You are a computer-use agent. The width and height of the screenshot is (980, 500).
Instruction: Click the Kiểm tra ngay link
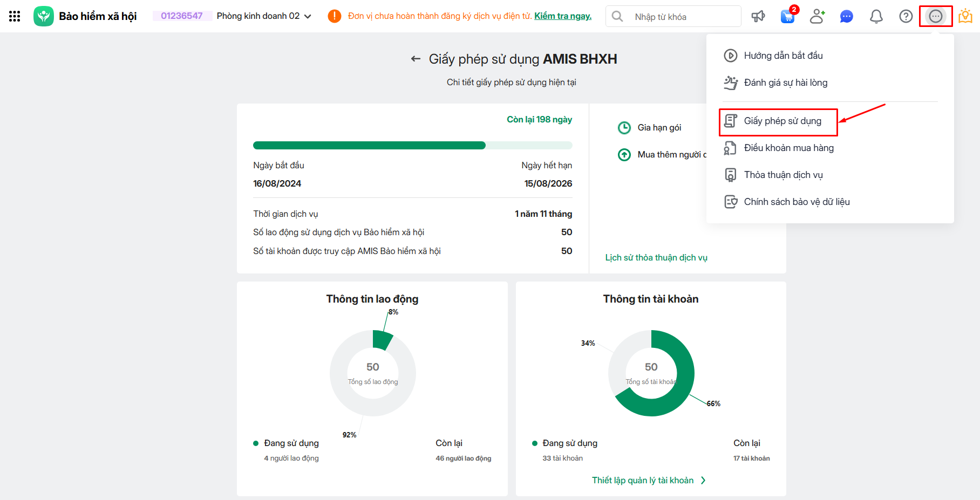pyautogui.click(x=563, y=16)
